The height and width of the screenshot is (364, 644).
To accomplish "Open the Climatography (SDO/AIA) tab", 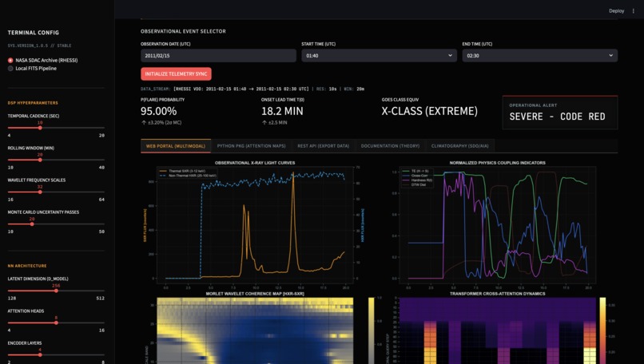I will click(x=459, y=146).
